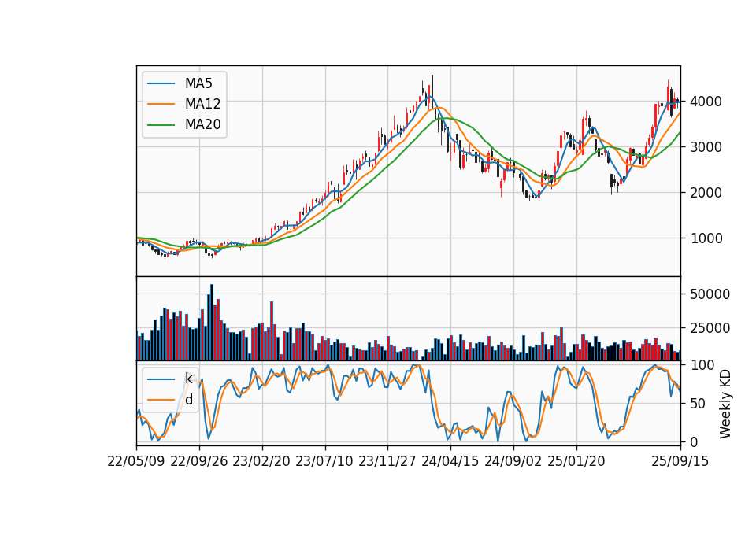This screenshot has width=756, height=543.
Task: Click the 23/11/27 date axis label
Action: tap(387, 461)
